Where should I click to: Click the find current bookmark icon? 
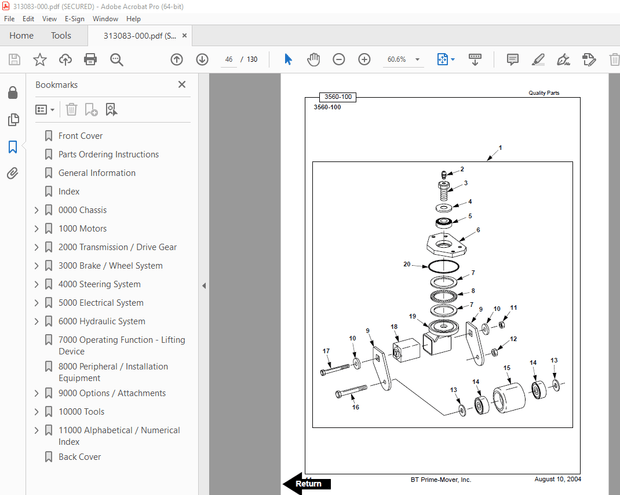click(x=112, y=110)
